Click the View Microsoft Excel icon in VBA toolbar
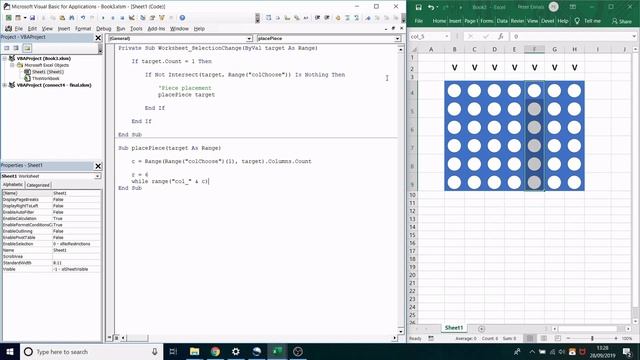 (8, 18)
